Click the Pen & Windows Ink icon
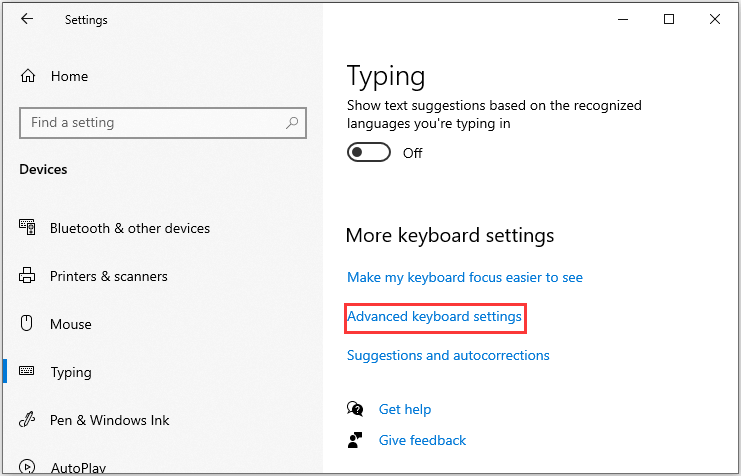741x476 pixels. click(x=27, y=420)
